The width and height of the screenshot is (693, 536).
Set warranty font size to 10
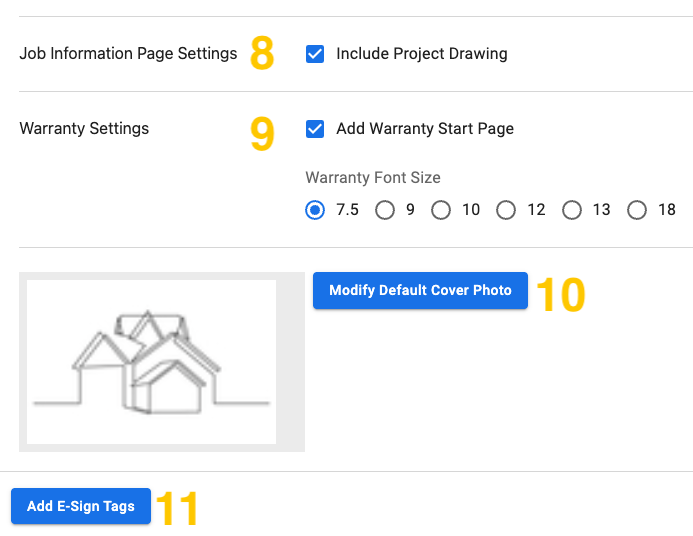pos(441,210)
